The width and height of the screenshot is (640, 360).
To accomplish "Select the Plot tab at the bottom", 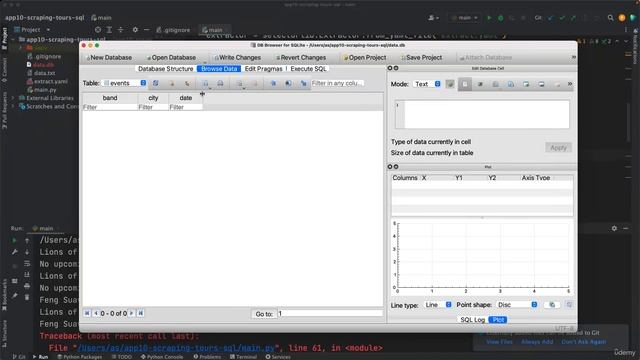I will (x=498, y=320).
